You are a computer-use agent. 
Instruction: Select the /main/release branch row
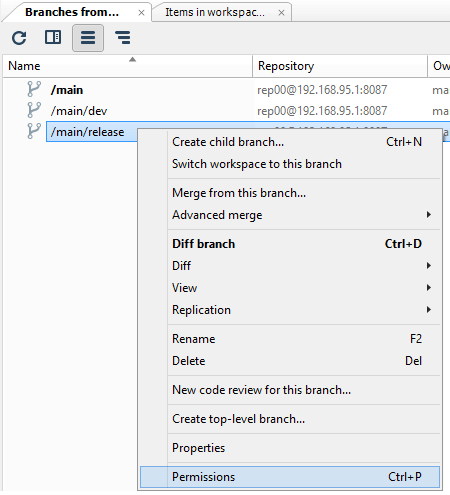point(92,132)
